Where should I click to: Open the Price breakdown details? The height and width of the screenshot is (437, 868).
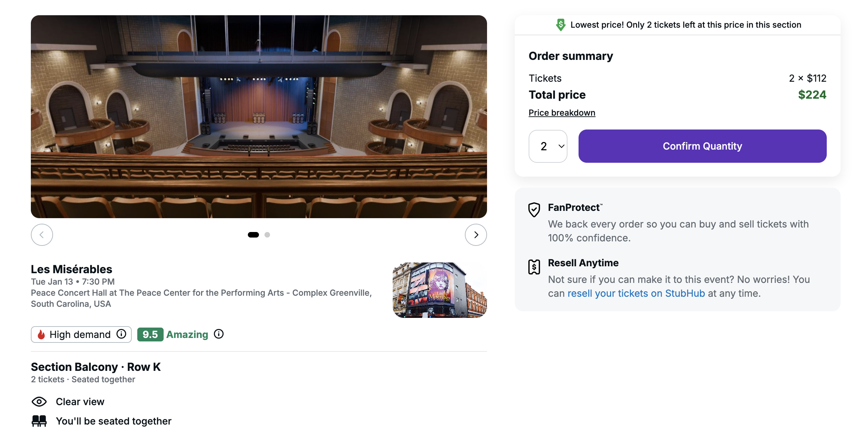click(562, 112)
